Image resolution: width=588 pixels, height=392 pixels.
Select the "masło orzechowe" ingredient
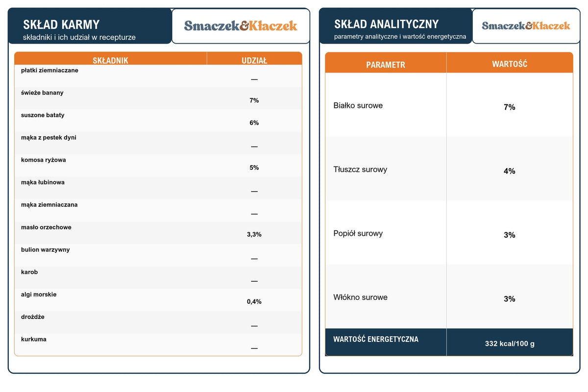[46, 227]
